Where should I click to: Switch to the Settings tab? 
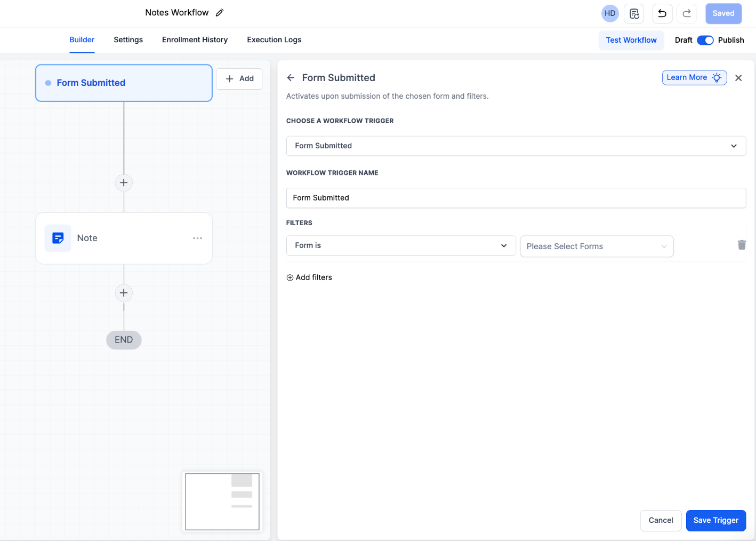click(128, 40)
